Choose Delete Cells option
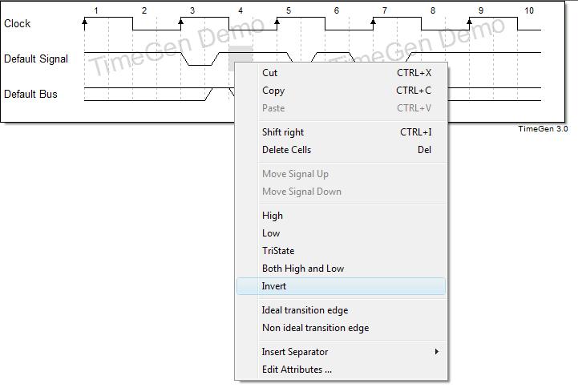This screenshot has width=578, height=392. click(286, 150)
